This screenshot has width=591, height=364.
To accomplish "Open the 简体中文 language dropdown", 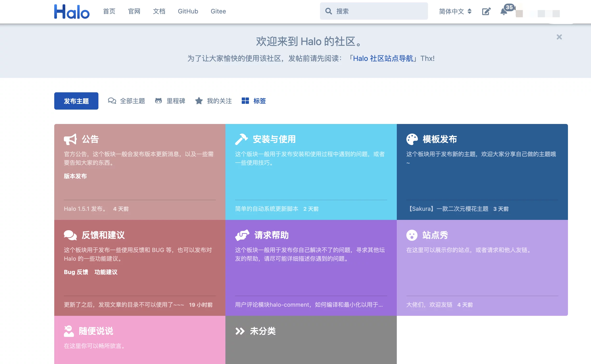I will 455,11.
